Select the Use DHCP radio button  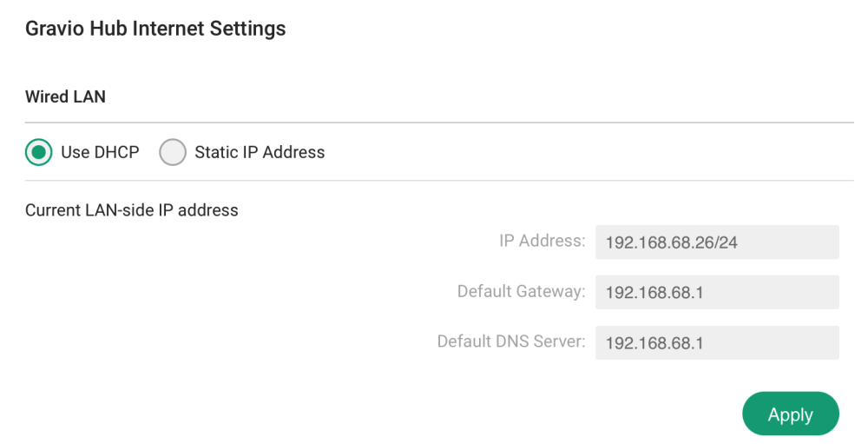click(x=39, y=152)
